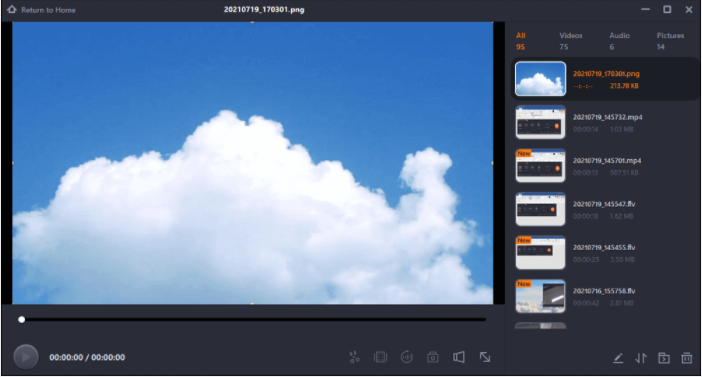The height and width of the screenshot is (377, 702).
Task: Sort the file list with the arrows icon
Action: [x=641, y=358]
